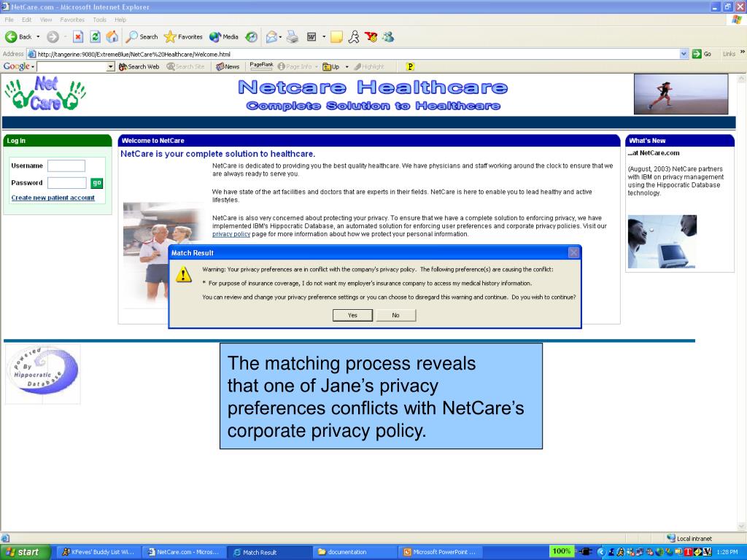Click No in Match Result dialog

pyautogui.click(x=396, y=315)
